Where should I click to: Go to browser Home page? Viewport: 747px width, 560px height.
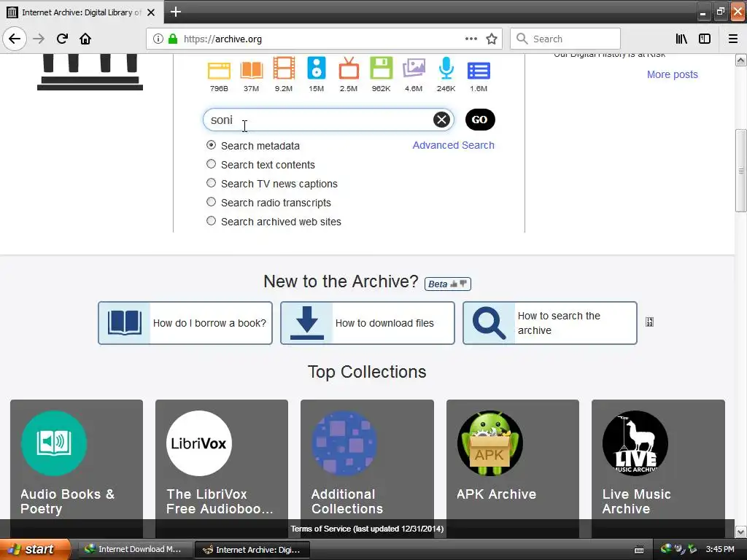(85, 39)
